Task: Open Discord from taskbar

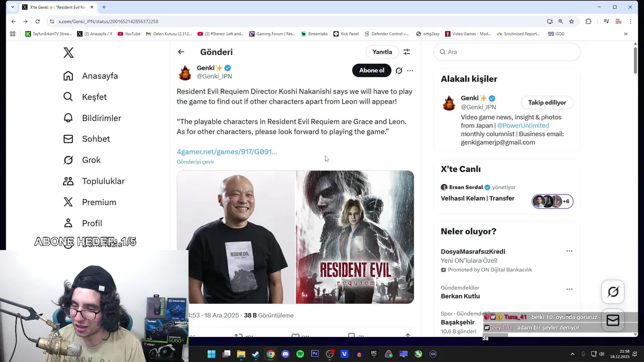Action: (285, 354)
